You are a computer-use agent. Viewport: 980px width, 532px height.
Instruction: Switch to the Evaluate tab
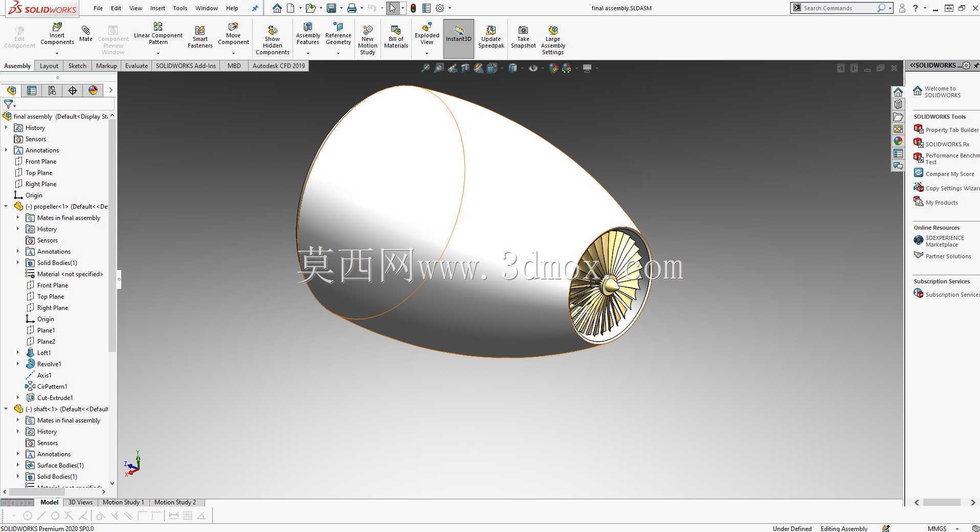(x=137, y=66)
